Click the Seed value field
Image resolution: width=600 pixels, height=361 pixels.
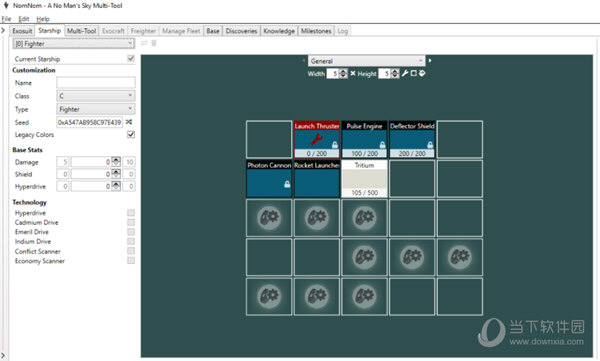(90, 122)
